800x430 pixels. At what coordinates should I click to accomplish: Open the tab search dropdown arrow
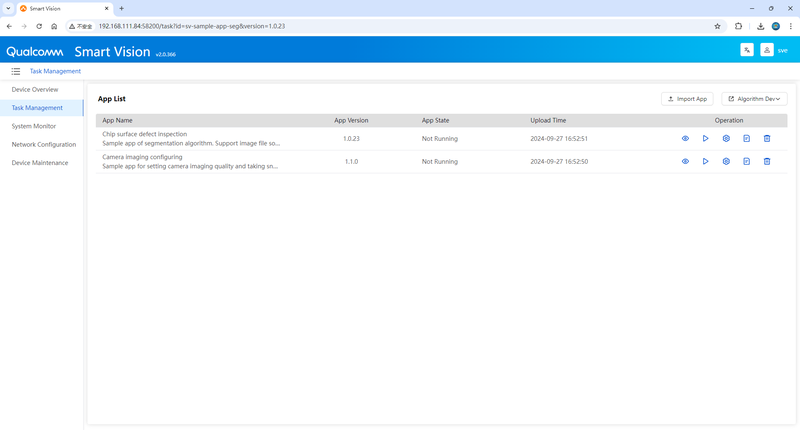coord(8,8)
